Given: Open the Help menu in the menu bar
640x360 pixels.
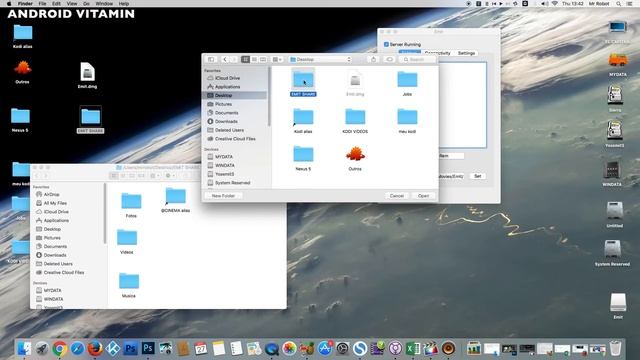Looking at the screenshot, I should click(x=124, y=3).
